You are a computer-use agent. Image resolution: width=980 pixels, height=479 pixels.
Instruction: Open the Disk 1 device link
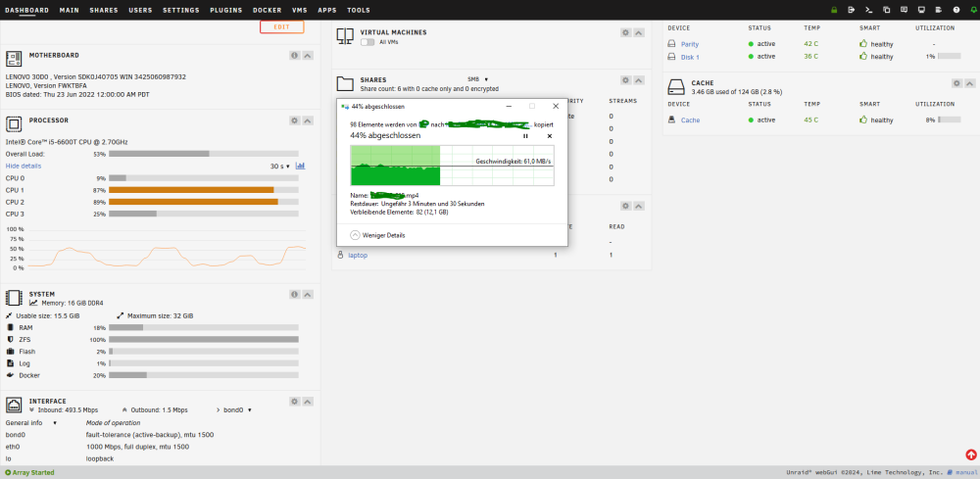(690, 56)
